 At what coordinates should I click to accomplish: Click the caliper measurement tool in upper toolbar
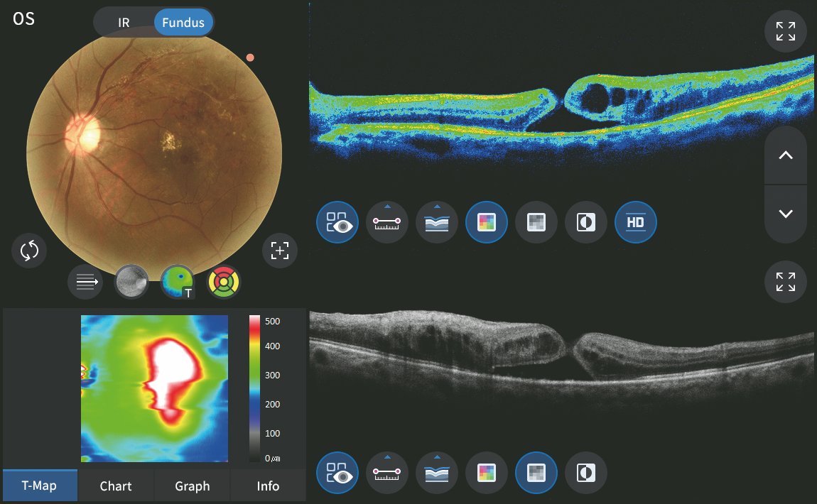tap(387, 223)
